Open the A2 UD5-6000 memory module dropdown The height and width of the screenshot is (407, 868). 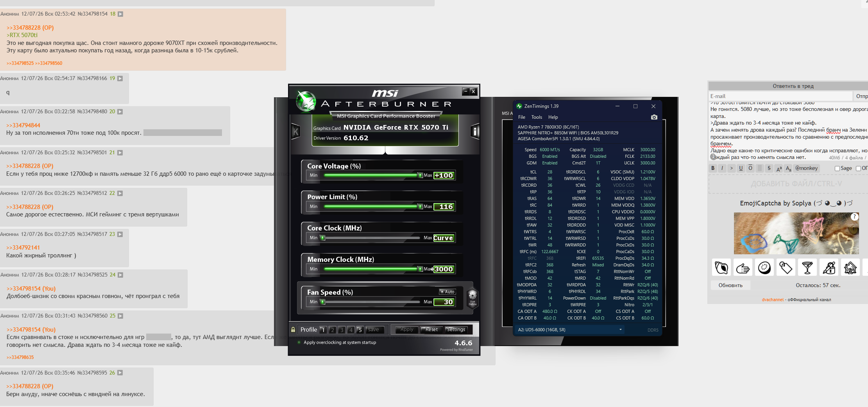coord(569,330)
